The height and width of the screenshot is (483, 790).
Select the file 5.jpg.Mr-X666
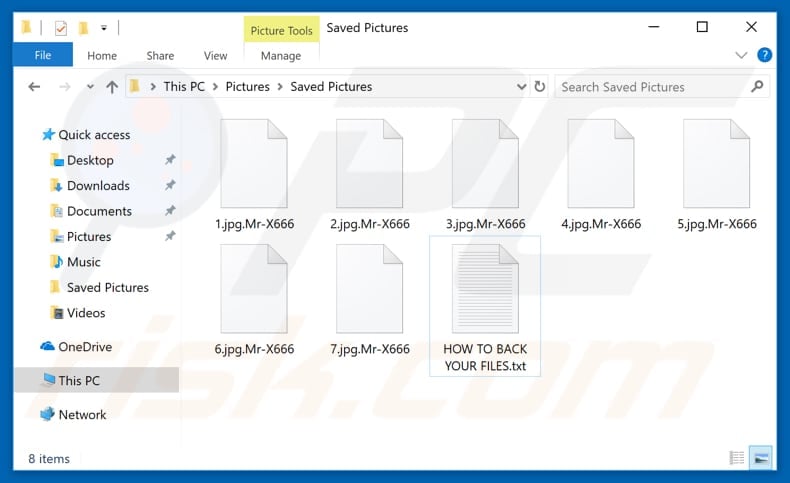point(716,174)
